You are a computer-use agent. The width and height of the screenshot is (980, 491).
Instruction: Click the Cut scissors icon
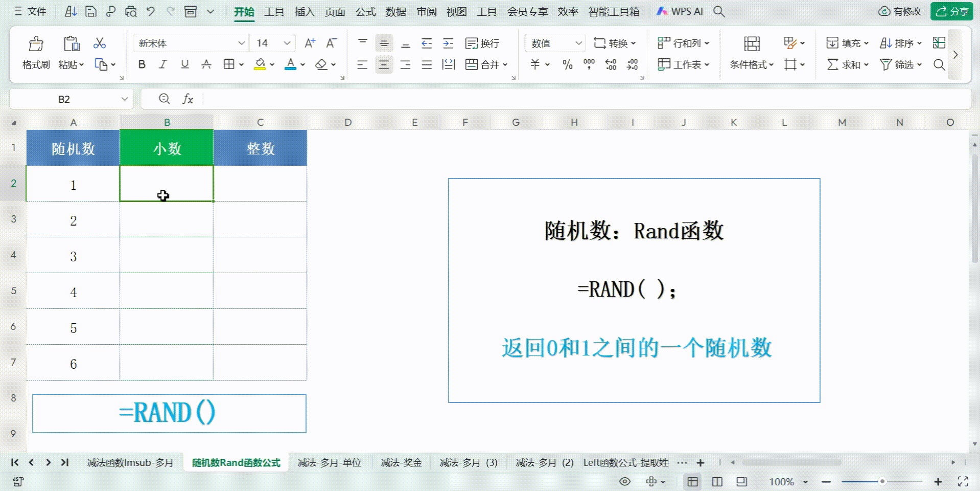pyautogui.click(x=100, y=43)
